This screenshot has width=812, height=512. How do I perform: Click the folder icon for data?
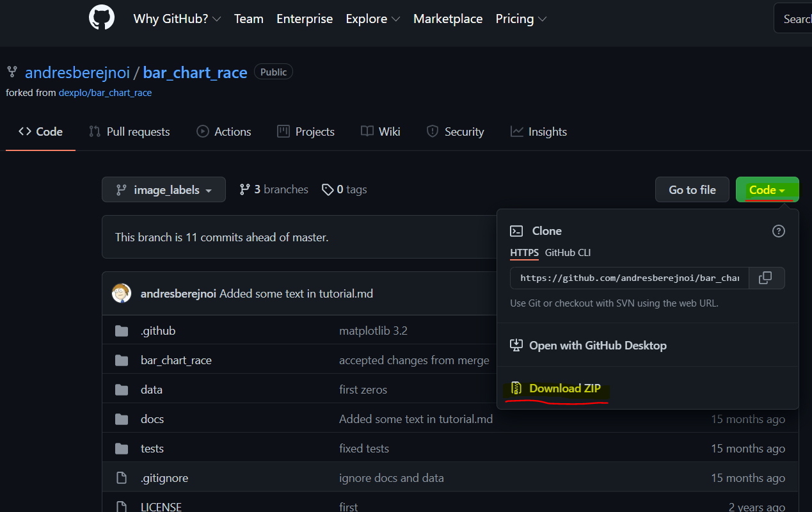122,390
